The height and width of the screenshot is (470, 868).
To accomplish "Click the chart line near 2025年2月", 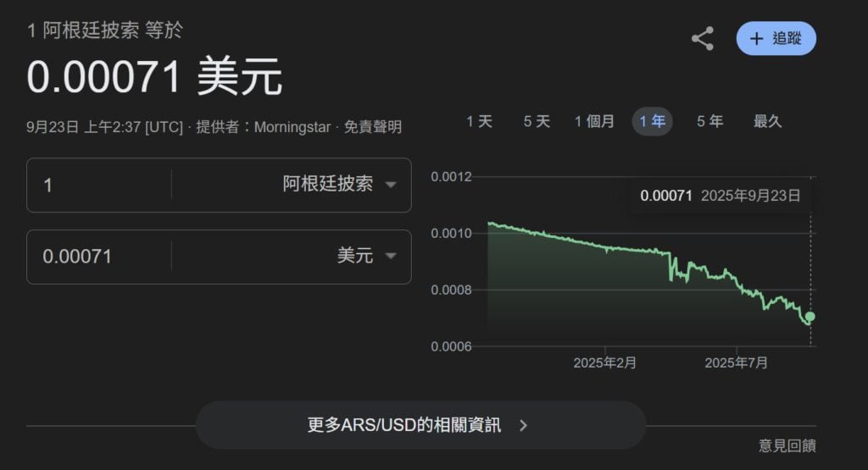I will point(605,247).
